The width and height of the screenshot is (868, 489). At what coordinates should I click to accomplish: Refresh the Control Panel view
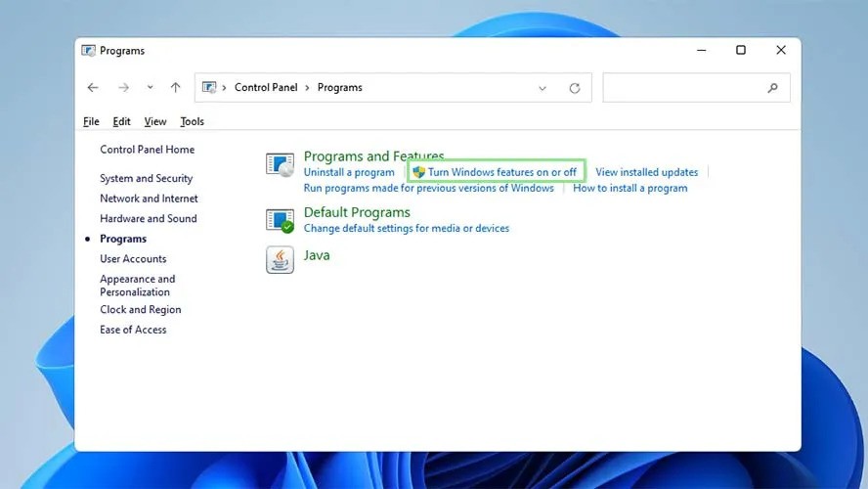tap(574, 88)
